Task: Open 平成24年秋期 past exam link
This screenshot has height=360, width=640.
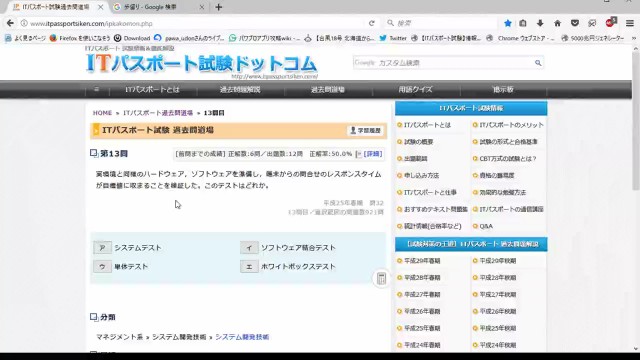Action: tap(498, 345)
